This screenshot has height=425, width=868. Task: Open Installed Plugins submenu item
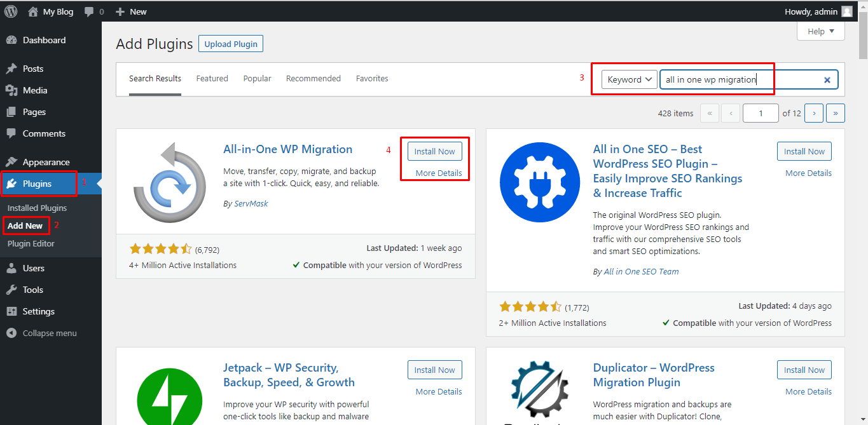37,208
